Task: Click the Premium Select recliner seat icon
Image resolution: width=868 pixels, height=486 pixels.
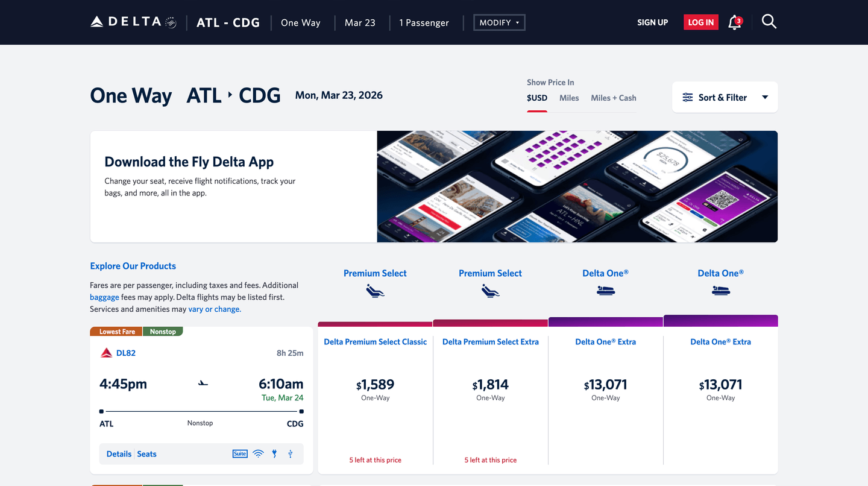Action: pyautogui.click(x=375, y=290)
